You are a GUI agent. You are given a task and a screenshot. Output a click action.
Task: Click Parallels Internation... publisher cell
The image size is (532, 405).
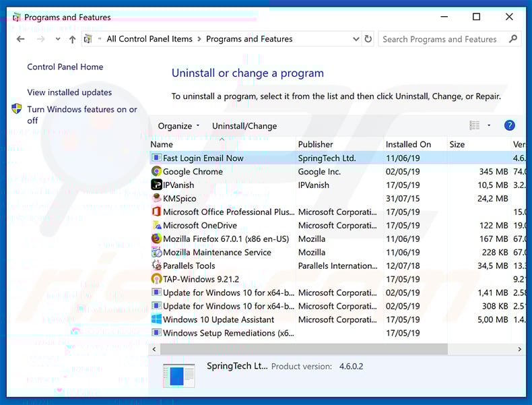point(337,266)
